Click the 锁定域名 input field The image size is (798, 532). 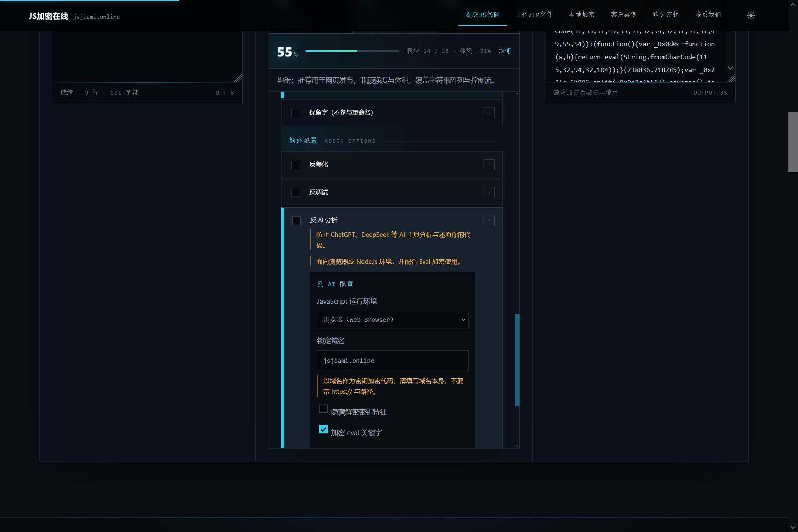pos(393,361)
